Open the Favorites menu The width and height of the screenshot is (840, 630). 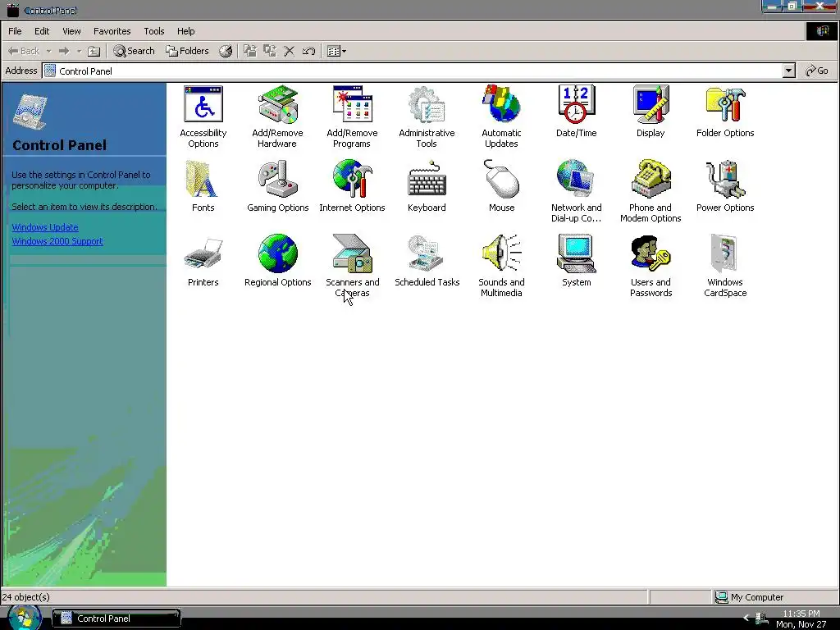(x=112, y=31)
